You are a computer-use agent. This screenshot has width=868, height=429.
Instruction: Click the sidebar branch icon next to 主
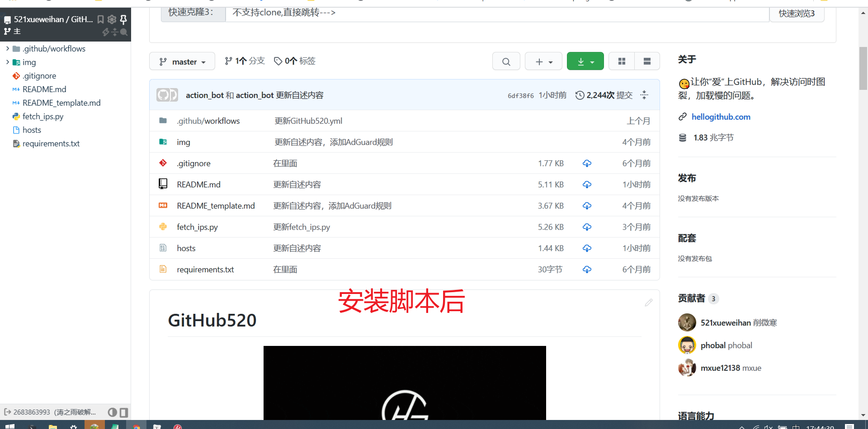(x=7, y=31)
